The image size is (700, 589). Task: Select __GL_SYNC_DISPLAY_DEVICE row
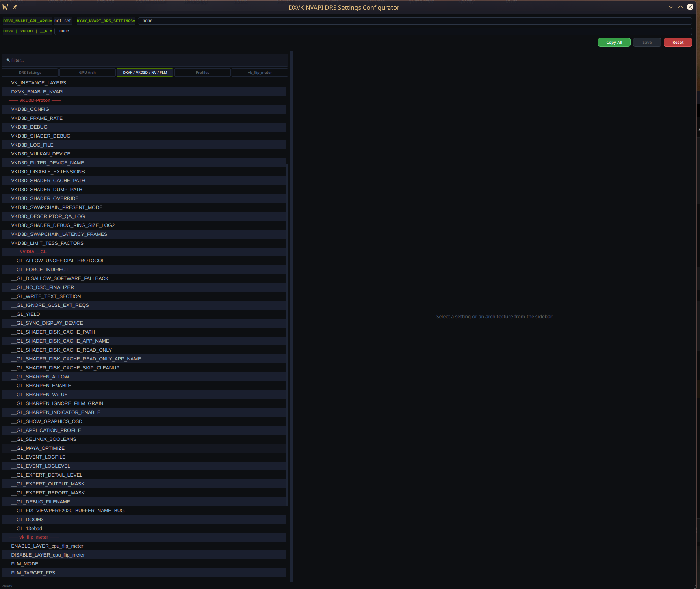[144, 323]
